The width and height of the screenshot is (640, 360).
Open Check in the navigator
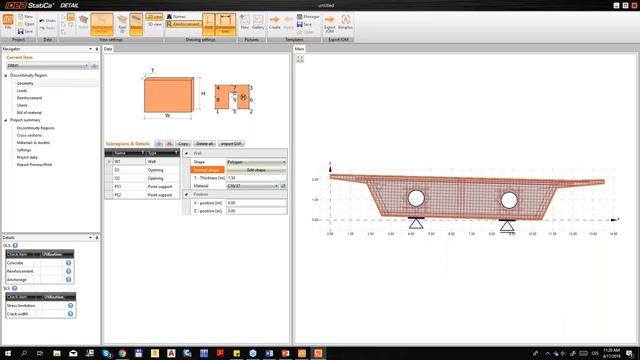click(x=22, y=105)
